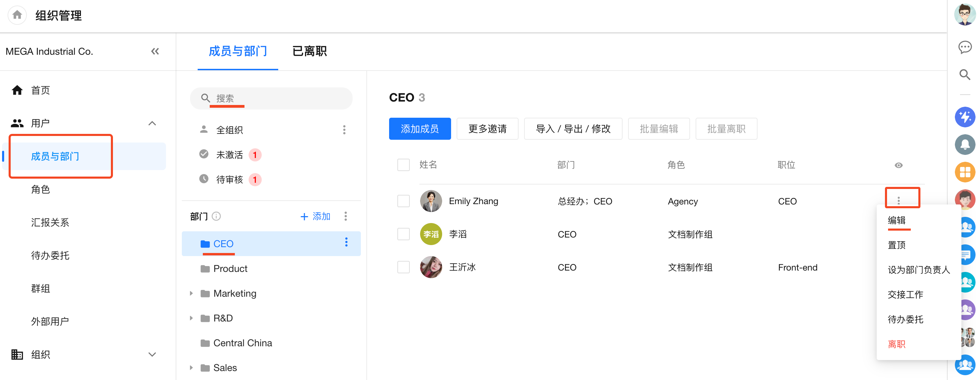Click the info icon next to 部门
Image resolution: width=980 pixels, height=380 pixels.
click(216, 217)
